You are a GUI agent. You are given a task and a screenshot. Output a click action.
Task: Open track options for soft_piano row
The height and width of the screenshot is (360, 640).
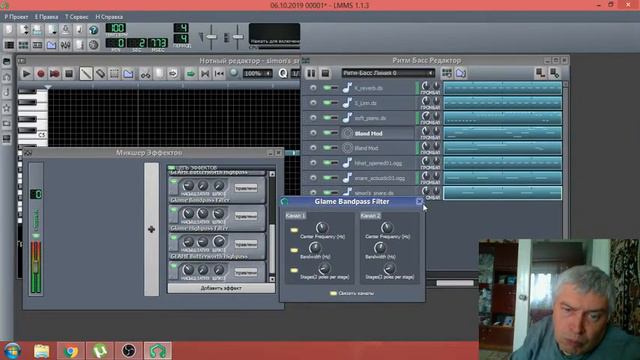(313, 118)
